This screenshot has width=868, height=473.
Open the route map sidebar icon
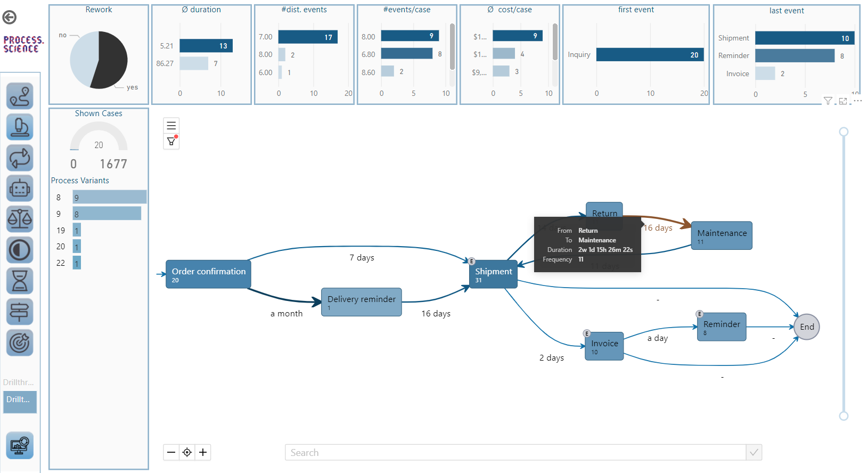[20, 96]
